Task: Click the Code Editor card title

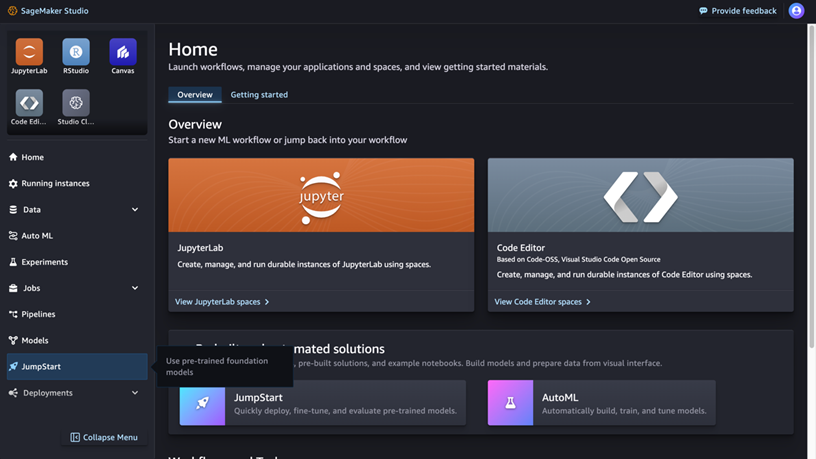Action: (x=520, y=248)
